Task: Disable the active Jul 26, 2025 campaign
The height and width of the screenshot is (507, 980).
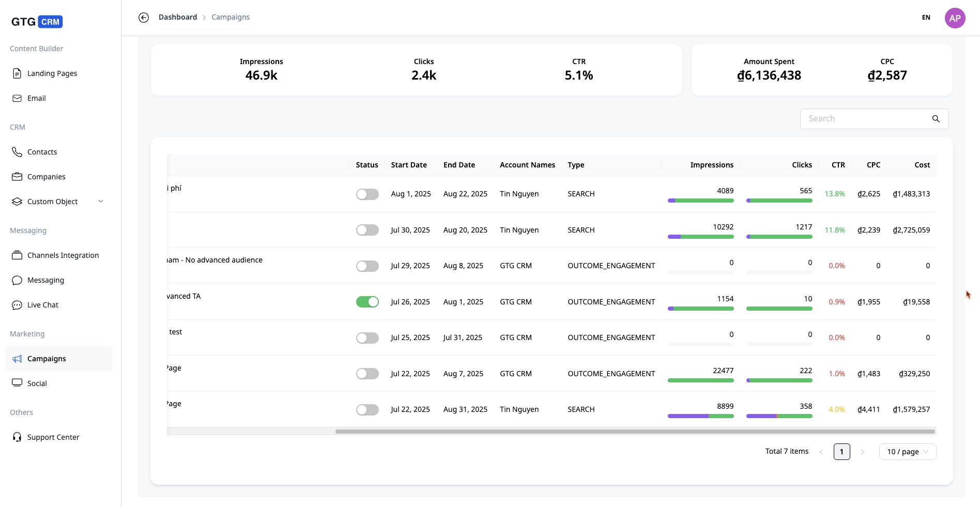Action: tap(367, 302)
